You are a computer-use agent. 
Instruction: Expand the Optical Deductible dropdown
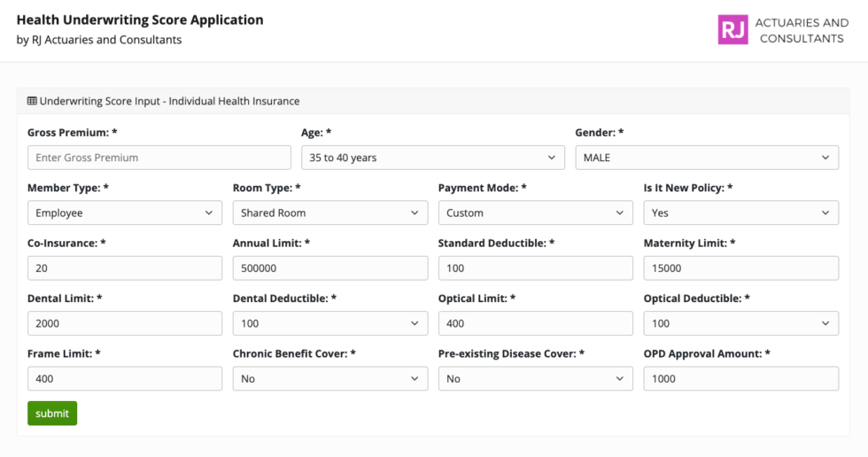click(740, 323)
